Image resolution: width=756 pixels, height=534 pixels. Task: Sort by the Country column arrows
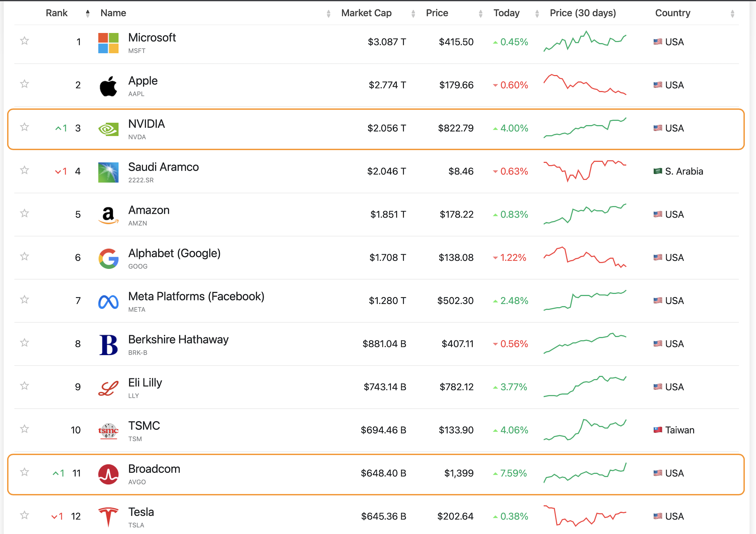pyautogui.click(x=732, y=14)
